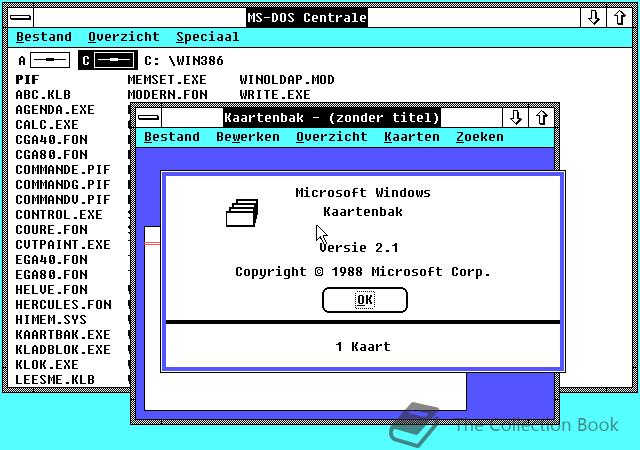Viewport: 640px width, 450px height.
Task: Select the PIF directory entry
Action: pyautogui.click(x=27, y=80)
